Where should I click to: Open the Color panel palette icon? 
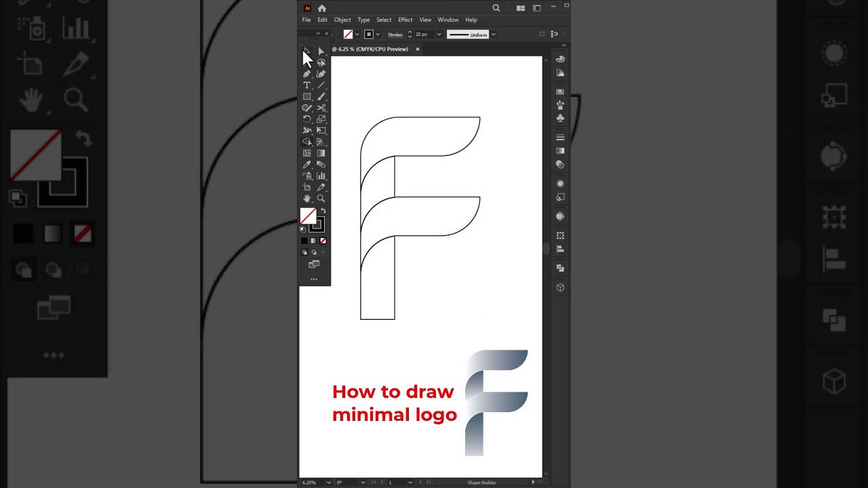pos(560,59)
